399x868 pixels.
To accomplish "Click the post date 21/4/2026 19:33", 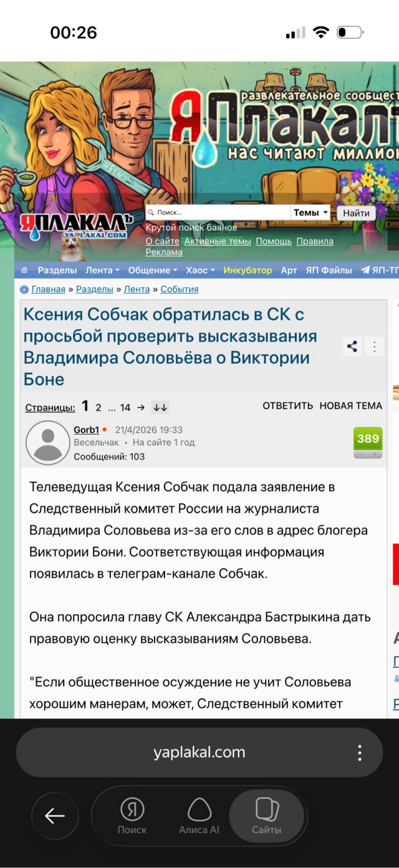I will click(148, 430).
